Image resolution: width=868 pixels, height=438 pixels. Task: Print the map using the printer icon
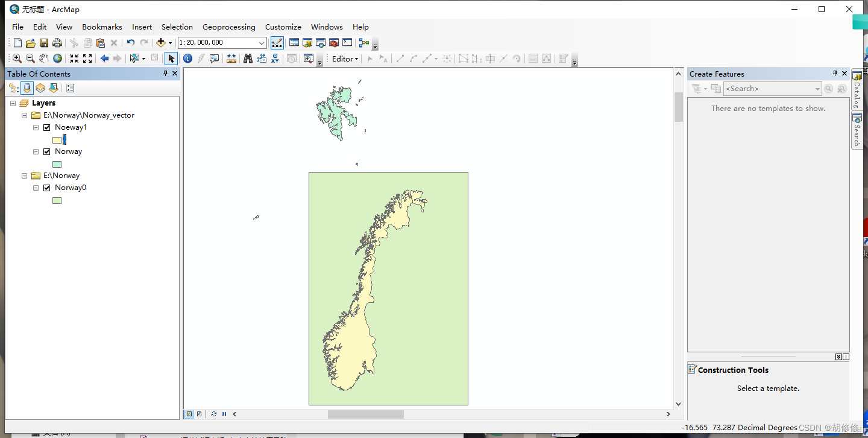tap(57, 43)
